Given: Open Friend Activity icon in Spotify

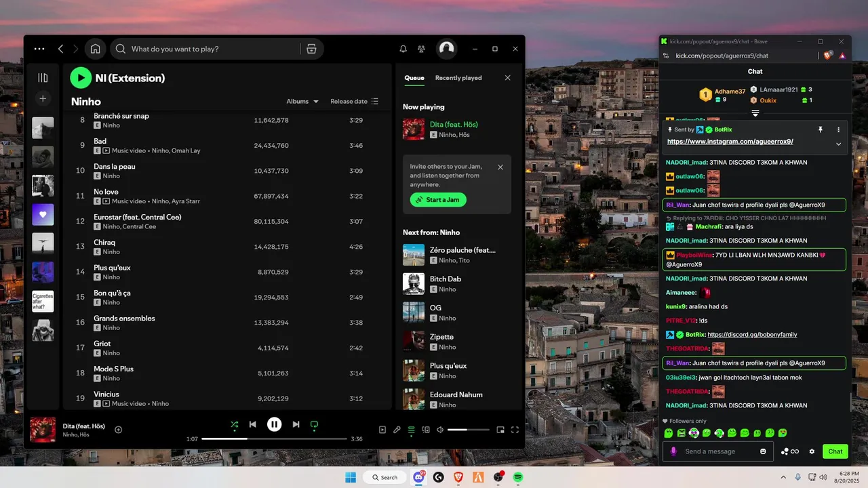Looking at the screenshot, I should pos(422,49).
